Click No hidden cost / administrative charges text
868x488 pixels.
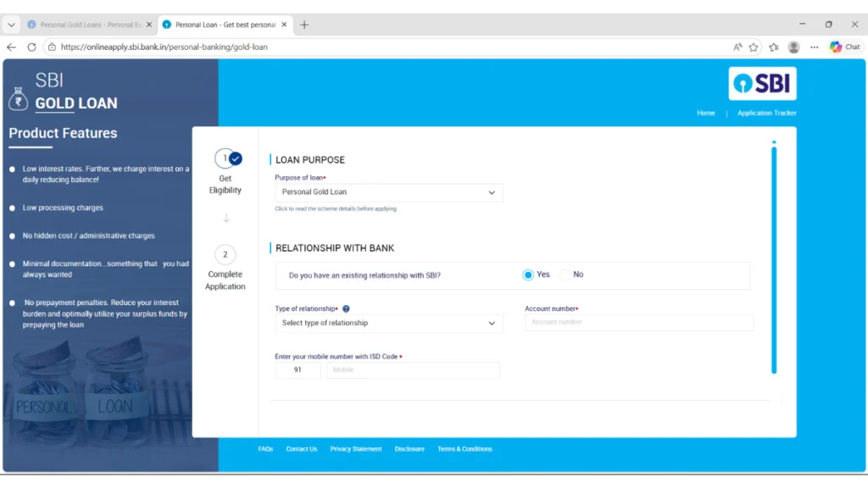(88, 236)
